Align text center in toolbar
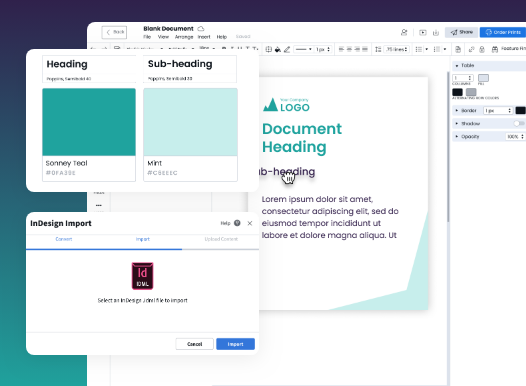The image size is (526, 386). [349, 49]
